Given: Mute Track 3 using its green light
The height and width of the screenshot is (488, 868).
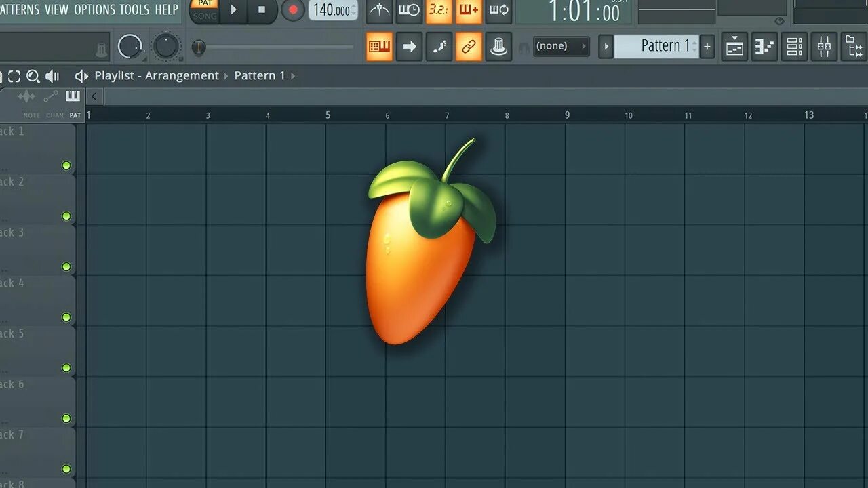Looking at the screenshot, I should (66, 266).
